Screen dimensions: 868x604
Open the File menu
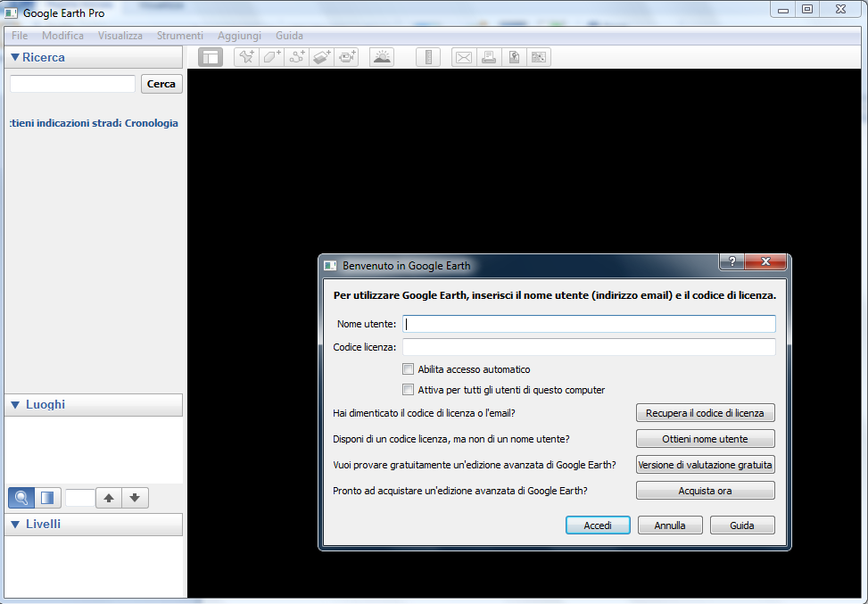(20, 36)
